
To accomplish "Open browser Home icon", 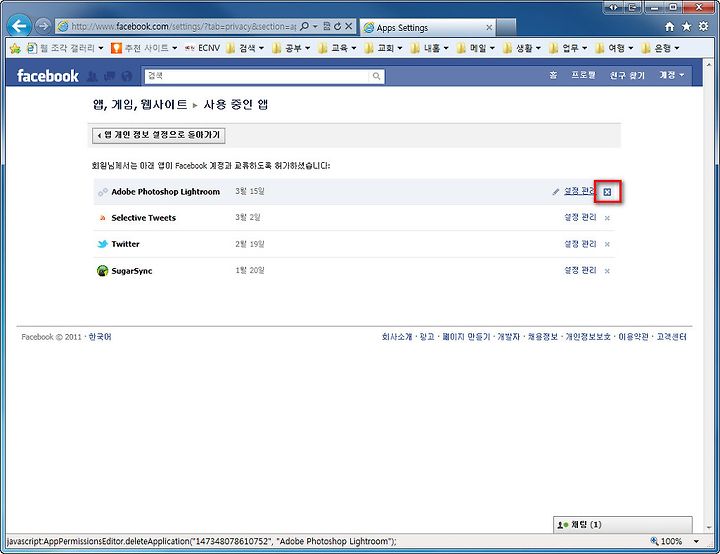I will pos(669,27).
